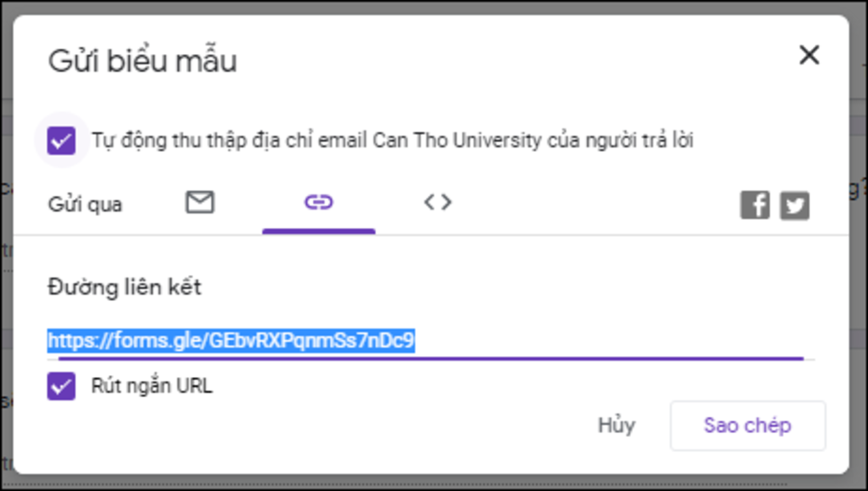
Task: Share the form via Twitter icon
Action: [x=795, y=205]
